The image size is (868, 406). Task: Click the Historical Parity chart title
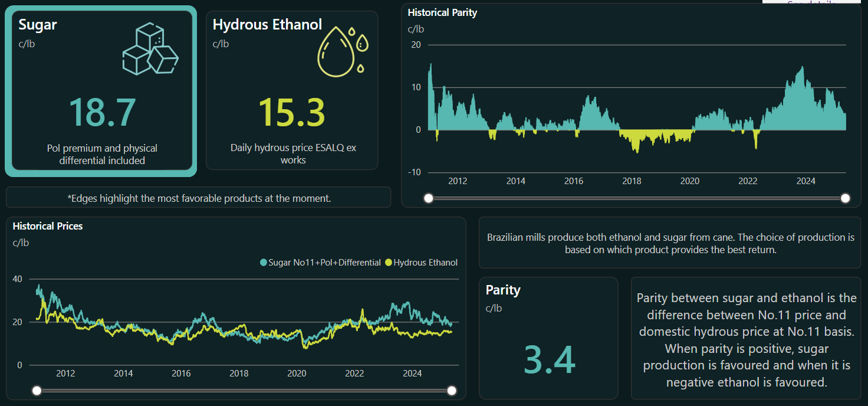[443, 12]
